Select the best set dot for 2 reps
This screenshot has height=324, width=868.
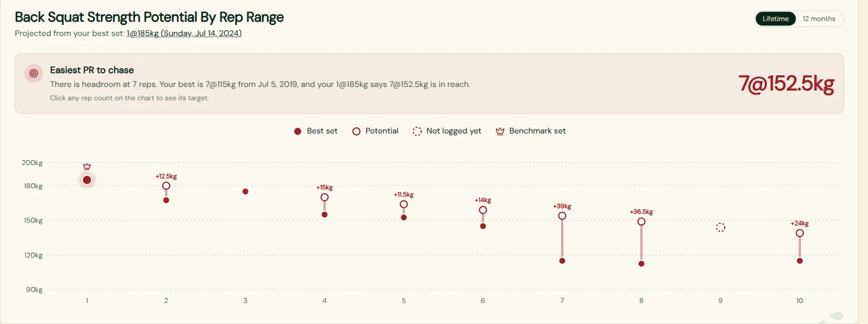pos(166,200)
